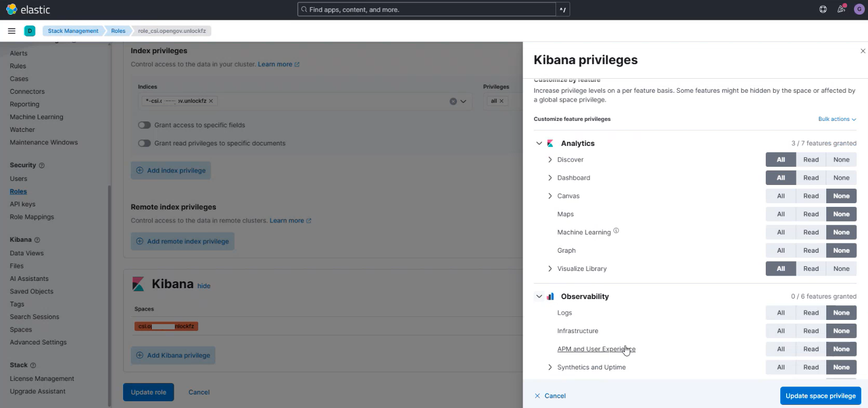Open License Management in the sidebar
The height and width of the screenshot is (408, 868).
click(x=42, y=379)
